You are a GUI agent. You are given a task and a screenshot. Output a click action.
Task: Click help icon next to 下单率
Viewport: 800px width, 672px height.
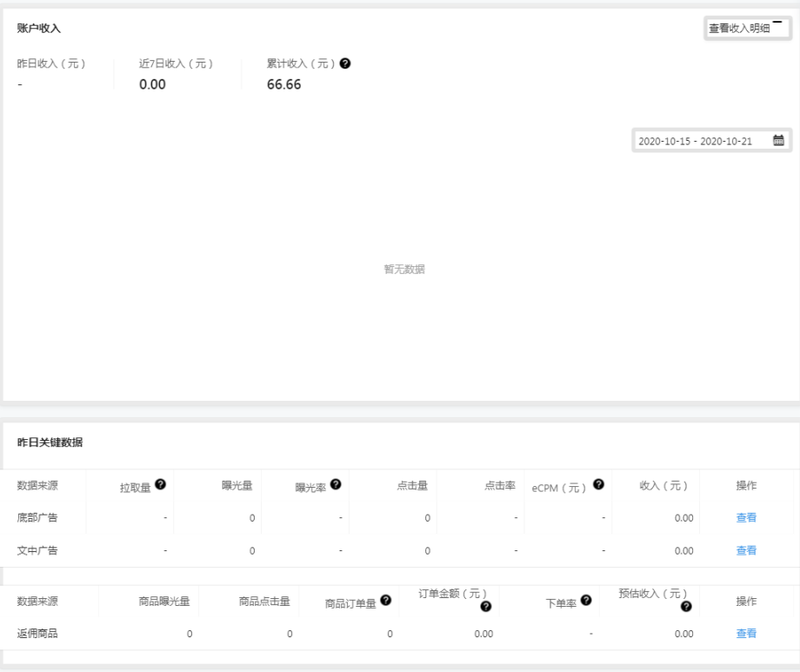pyautogui.click(x=586, y=600)
